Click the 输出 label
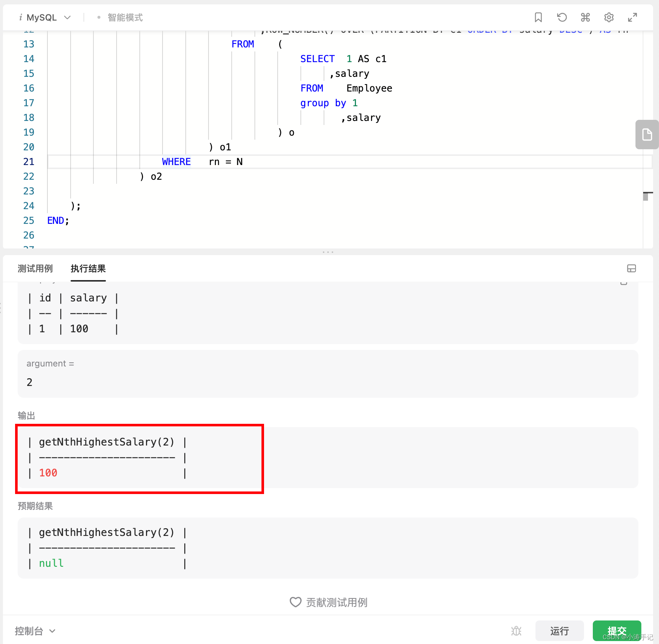The width and height of the screenshot is (659, 644). coord(26,415)
